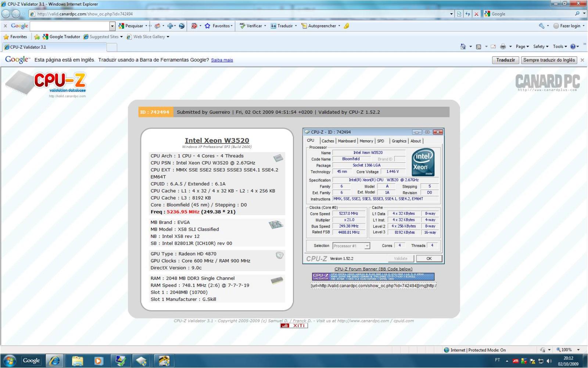Image resolution: width=588 pixels, height=368 pixels.
Task: Open Windows Explorer folder on taskbar
Action: (78, 361)
